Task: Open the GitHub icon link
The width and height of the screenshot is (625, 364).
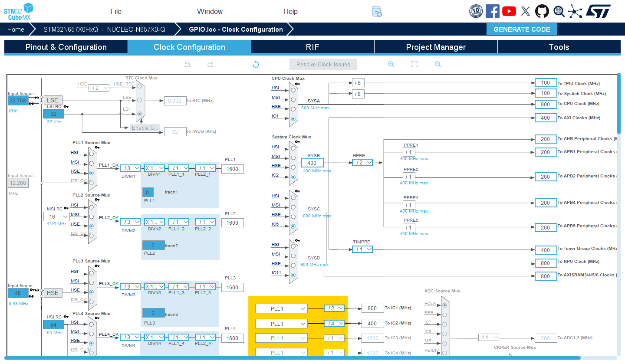Action: tap(542, 11)
